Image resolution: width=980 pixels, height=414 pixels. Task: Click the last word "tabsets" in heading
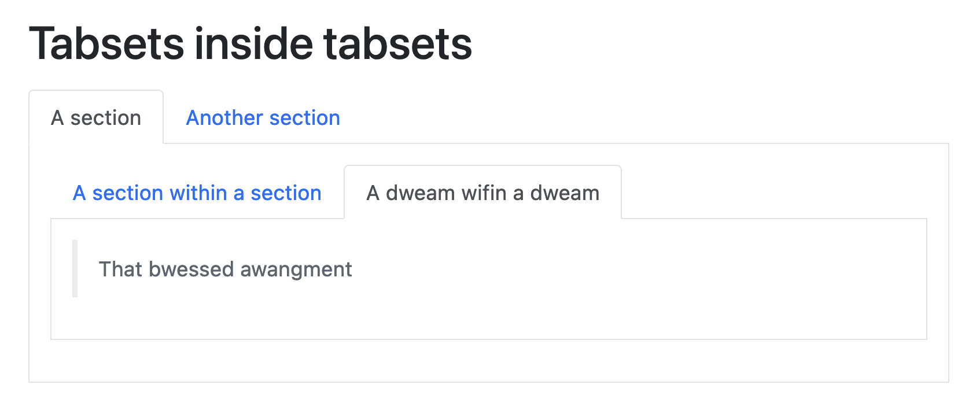pyautogui.click(x=398, y=44)
